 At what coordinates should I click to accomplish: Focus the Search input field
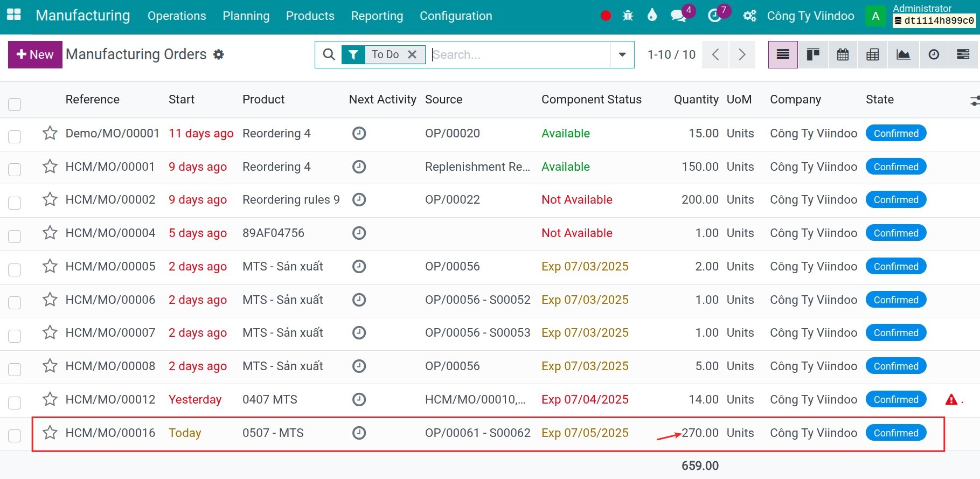[520, 54]
